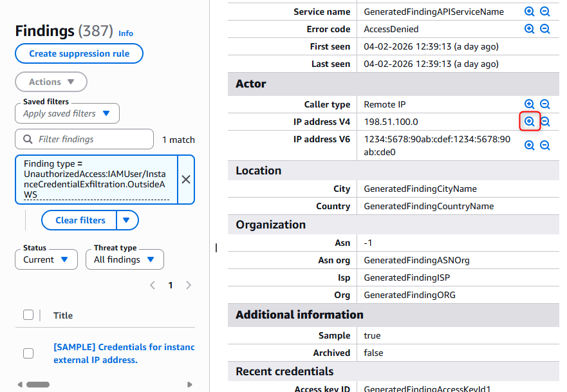The image size is (567, 392).
Task: Exclude IP address V6 from filter
Action: click(x=545, y=145)
